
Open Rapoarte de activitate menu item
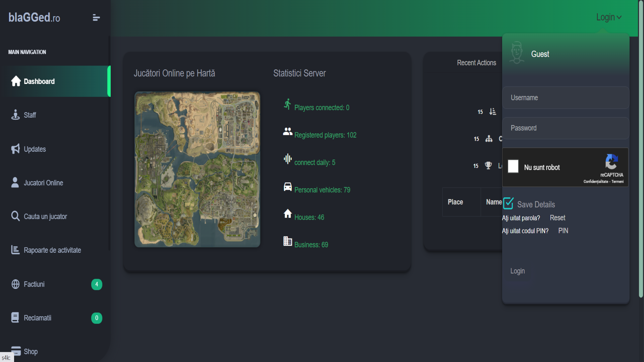click(52, 250)
